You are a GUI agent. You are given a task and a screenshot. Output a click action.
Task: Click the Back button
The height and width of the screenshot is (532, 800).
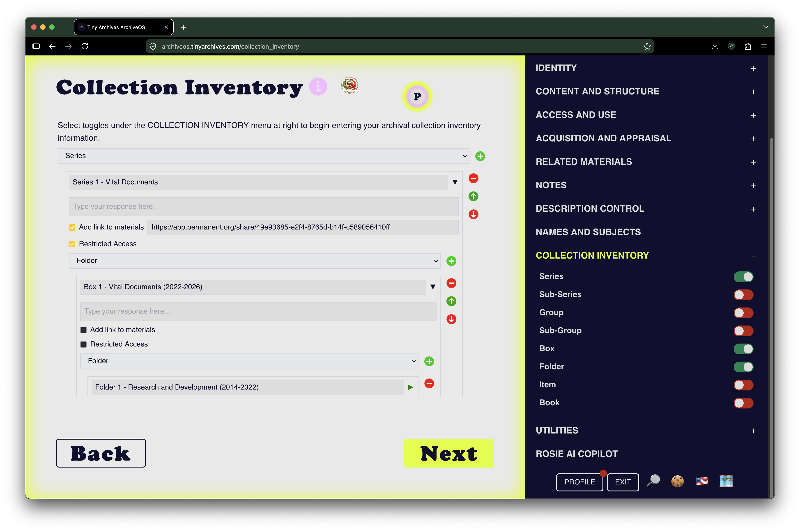101,453
